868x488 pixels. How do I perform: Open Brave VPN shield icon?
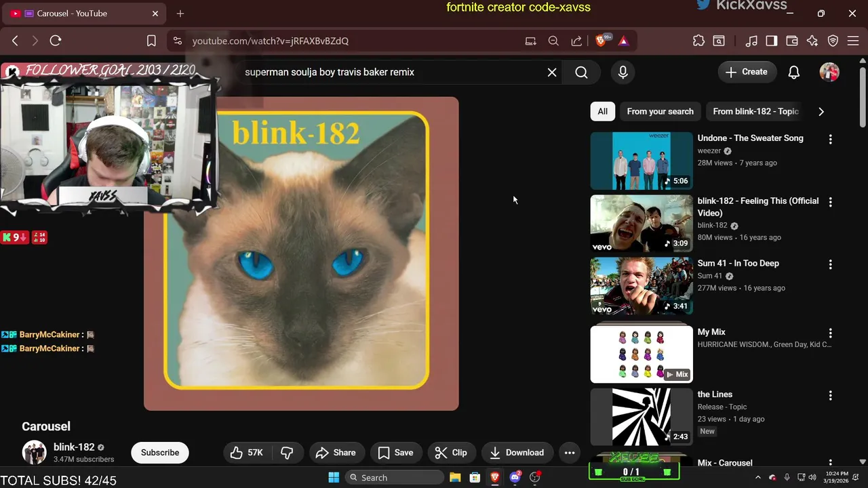(833, 41)
